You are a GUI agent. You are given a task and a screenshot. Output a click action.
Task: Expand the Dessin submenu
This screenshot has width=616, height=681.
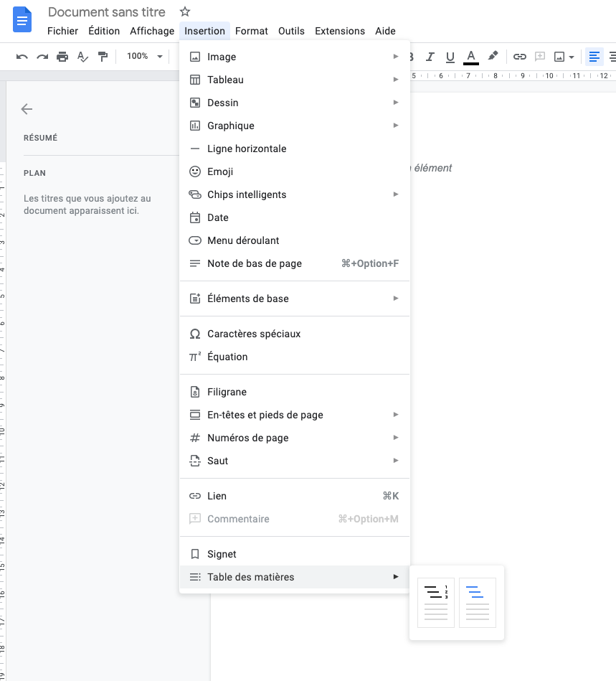[294, 103]
